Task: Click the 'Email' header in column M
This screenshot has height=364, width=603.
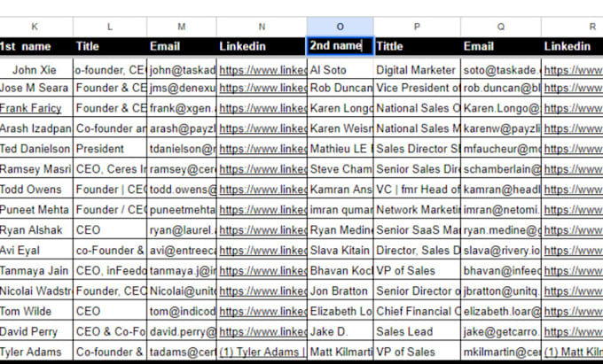Action: [x=181, y=46]
